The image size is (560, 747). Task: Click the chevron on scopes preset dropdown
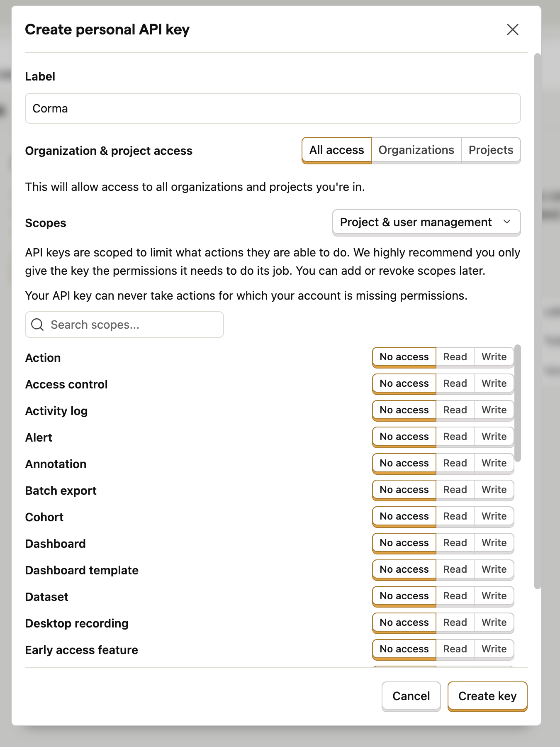point(506,222)
